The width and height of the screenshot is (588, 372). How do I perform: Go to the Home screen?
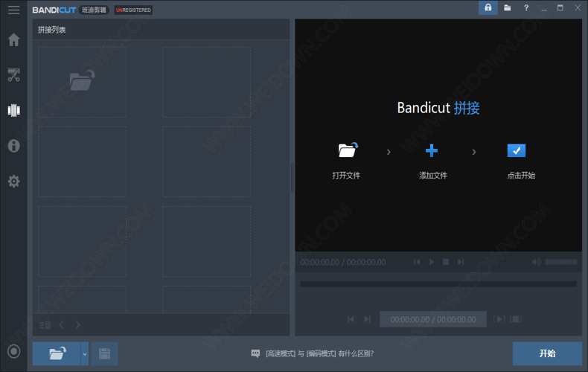(14, 39)
